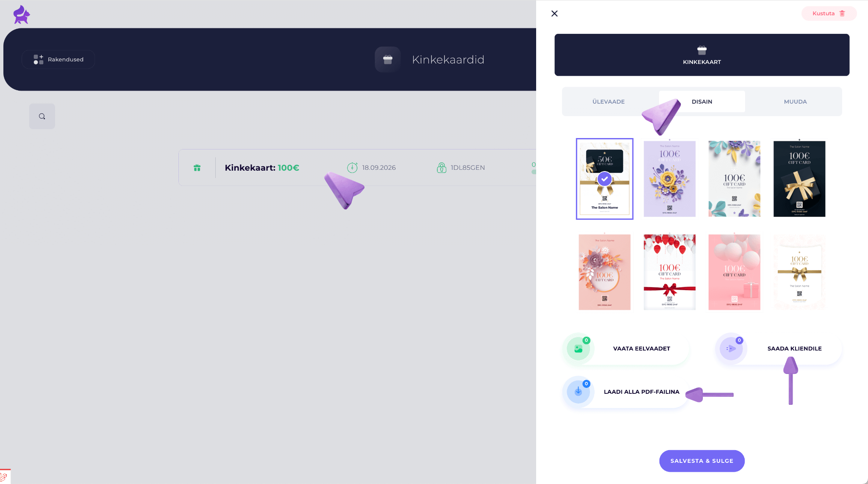Click the blue PDF download icon
Image resolution: width=868 pixels, height=484 pixels.
click(x=578, y=392)
